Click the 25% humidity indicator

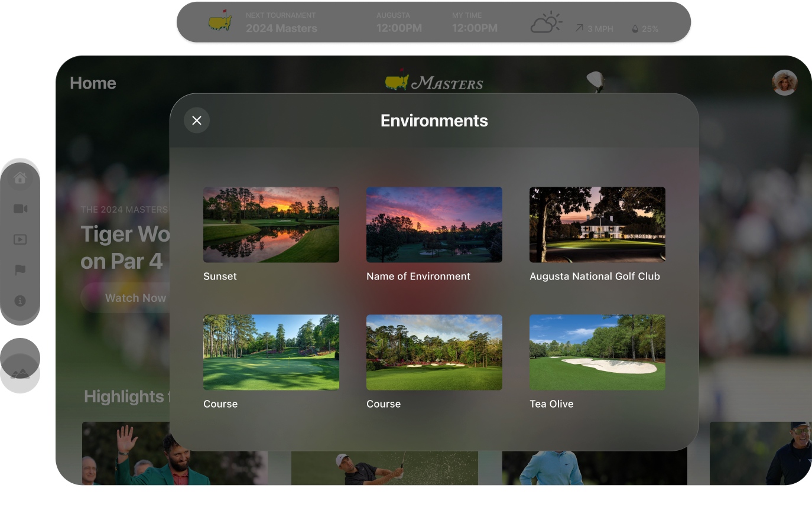coord(645,28)
